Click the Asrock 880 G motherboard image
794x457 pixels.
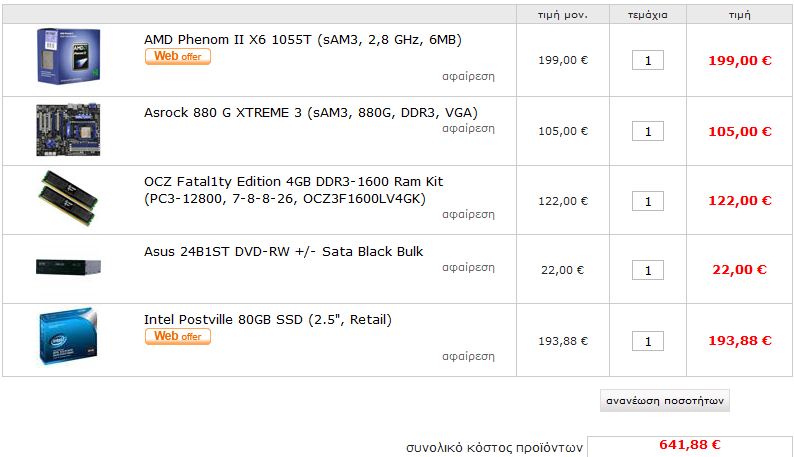[68, 130]
